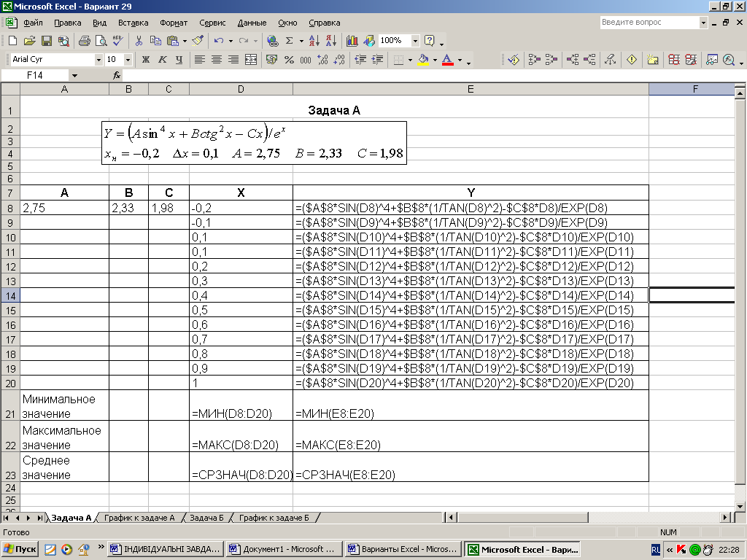Image resolution: width=747 pixels, height=560 pixels.
Task: Remove all tracing arrows
Action: click(x=610, y=60)
